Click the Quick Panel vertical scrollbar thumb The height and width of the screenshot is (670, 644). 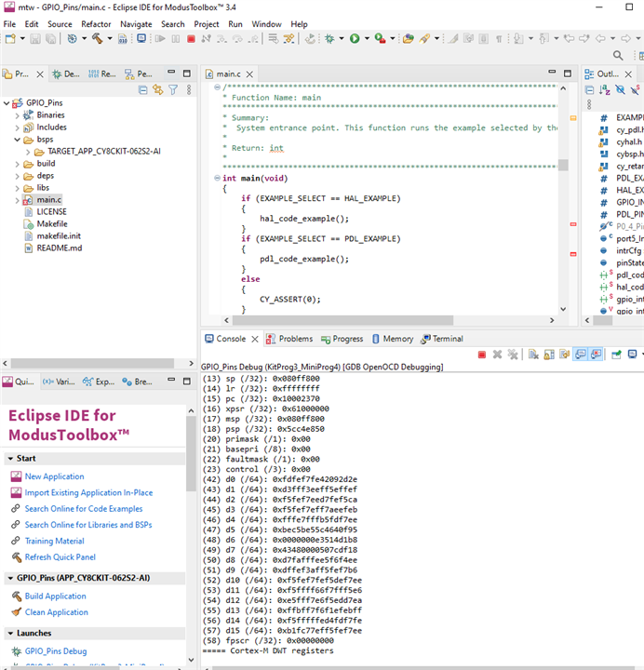191,454
